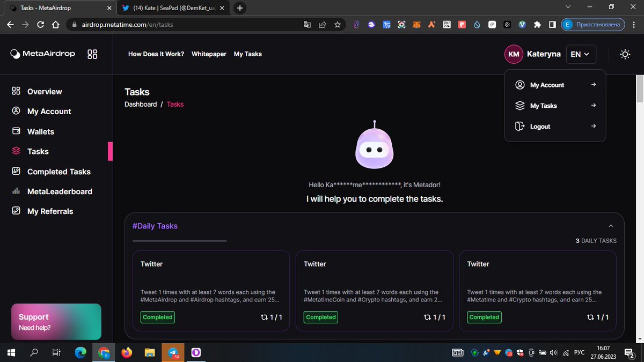Click Completed badge on #MetaAirdrop task

point(158,317)
